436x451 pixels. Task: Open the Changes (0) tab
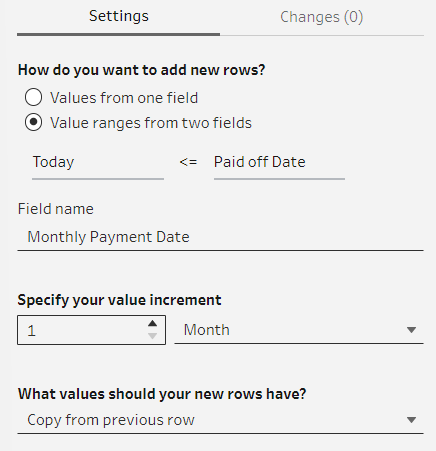(x=322, y=17)
